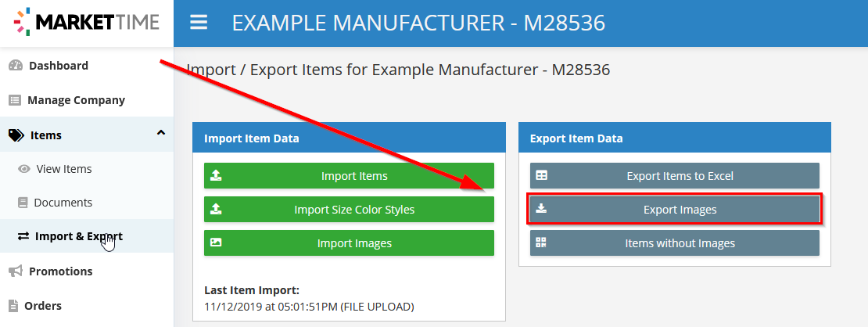Screen dimensions: 868x327
Task: Click the Items tag icon
Action: click(16, 135)
